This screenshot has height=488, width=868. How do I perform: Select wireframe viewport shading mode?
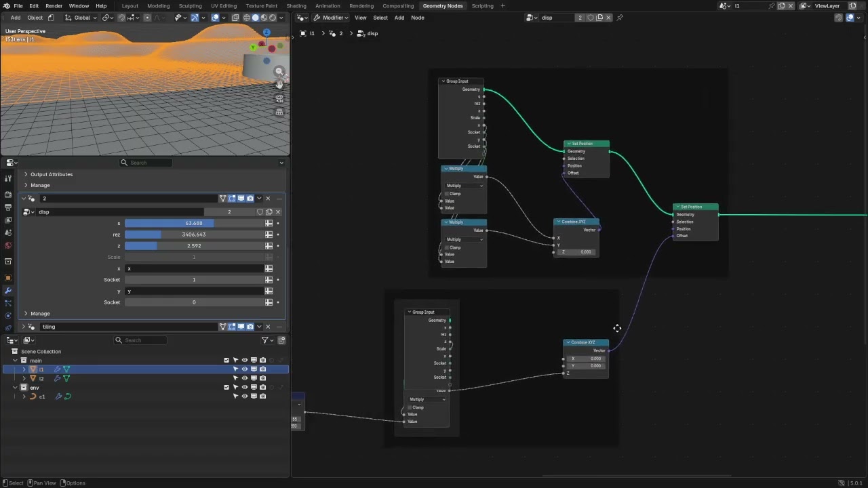click(x=246, y=18)
